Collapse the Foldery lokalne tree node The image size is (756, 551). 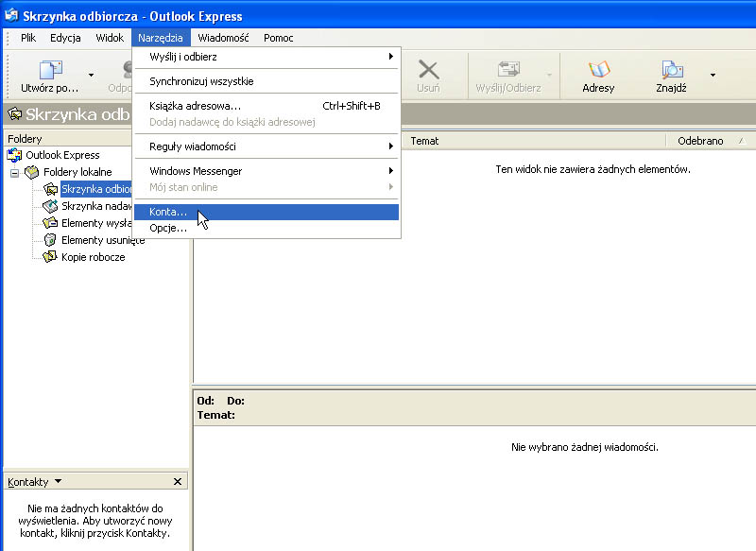[x=14, y=173]
